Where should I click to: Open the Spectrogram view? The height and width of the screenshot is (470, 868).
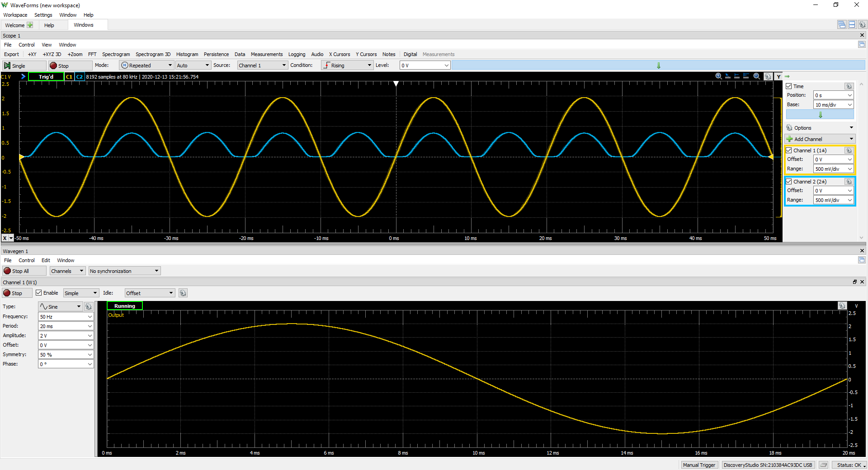click(116, 54)
